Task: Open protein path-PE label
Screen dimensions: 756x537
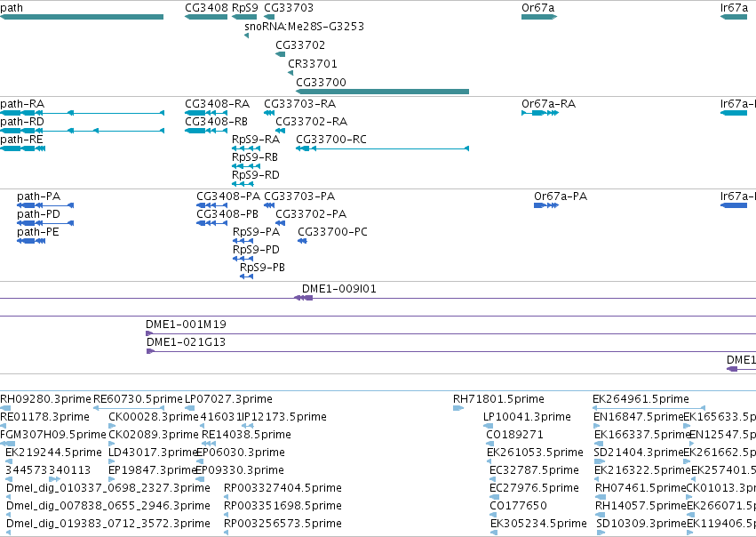Action: click(x=38, y=232)
